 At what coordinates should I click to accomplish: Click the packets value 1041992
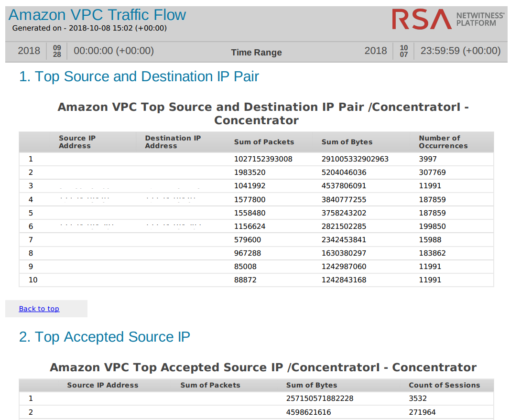click(250, 186)
